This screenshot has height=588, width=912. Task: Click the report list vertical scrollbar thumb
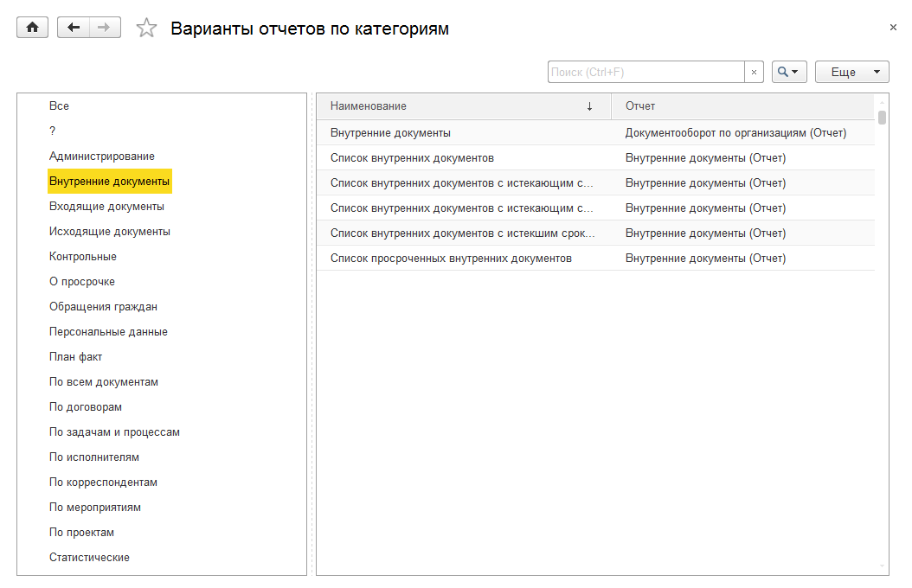[882, 118]
